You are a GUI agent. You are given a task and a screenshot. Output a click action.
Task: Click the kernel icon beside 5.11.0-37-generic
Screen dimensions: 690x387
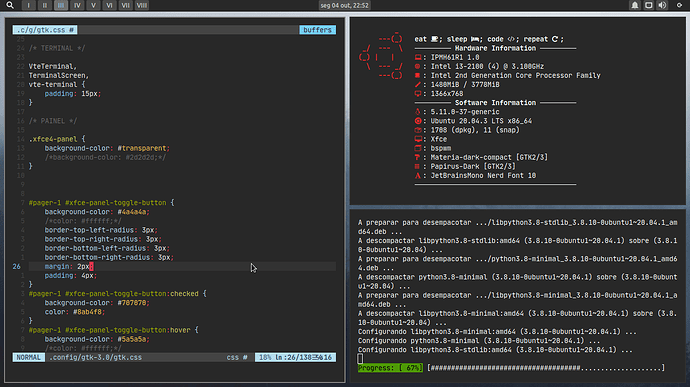point(418,112)
